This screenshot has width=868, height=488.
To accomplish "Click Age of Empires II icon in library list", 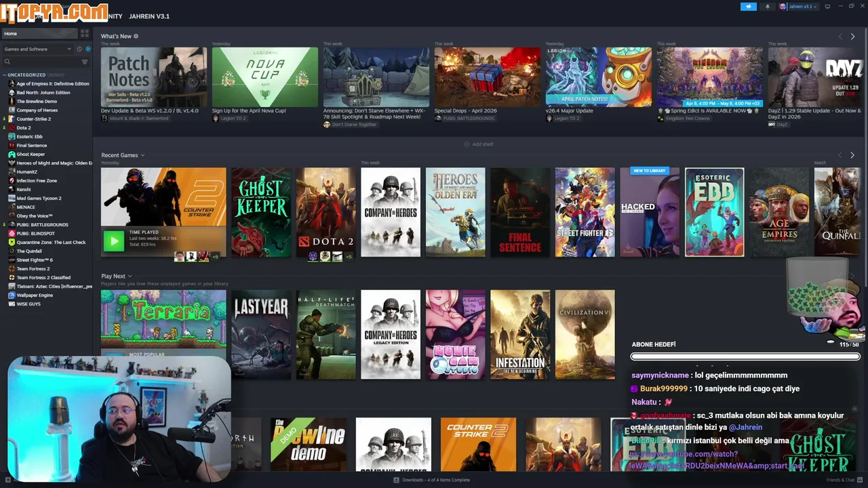I will click(12, 83).
